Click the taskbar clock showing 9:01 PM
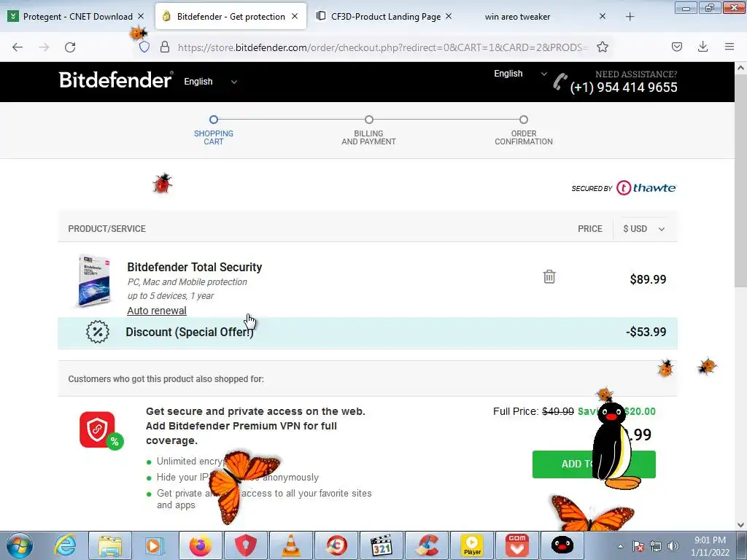Viewport: 747px width, 560px height. click(x=710, y=546)
